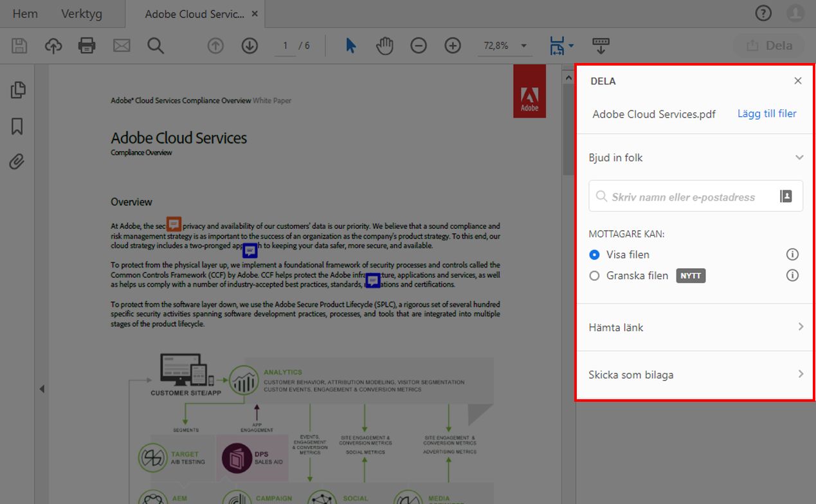The width and height of the screenshot is (816, 504).
Task: Switch to the Hem tab
Action: click(x=25, y=14)
